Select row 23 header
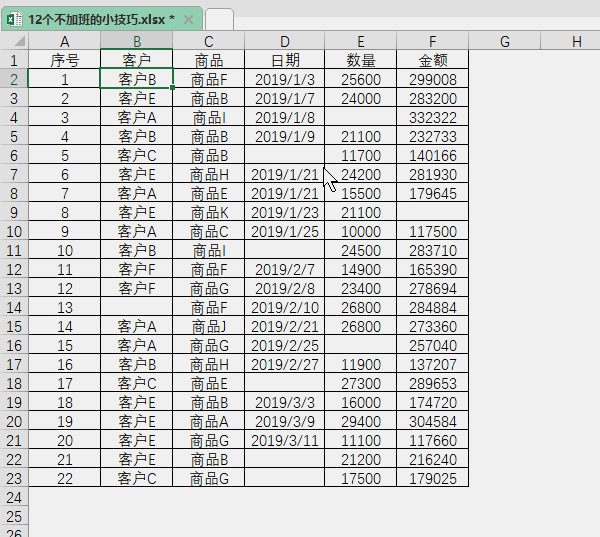The height and width of the screenshot is (537, 600). click(14, 478)
